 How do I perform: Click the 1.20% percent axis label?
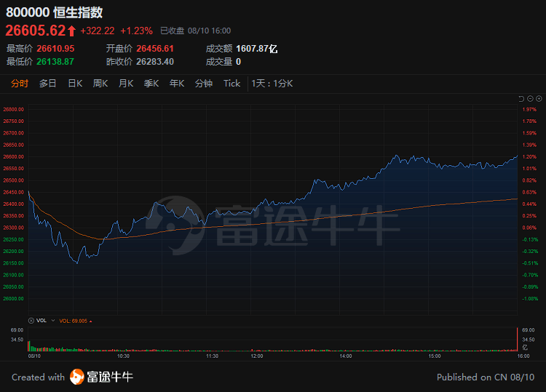(529, 157)
